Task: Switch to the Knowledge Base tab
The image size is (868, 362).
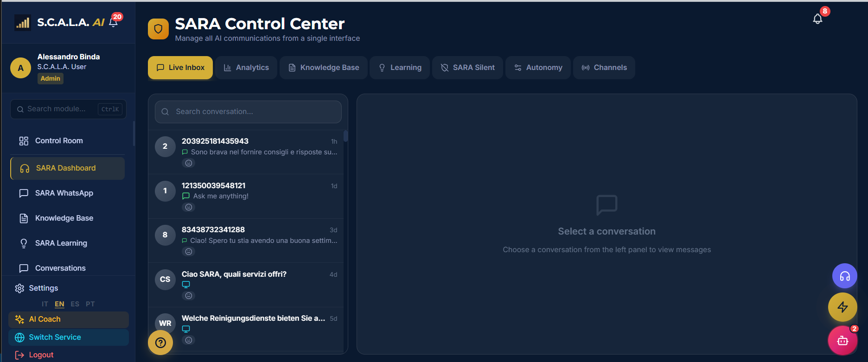Action: pos(324,68)
